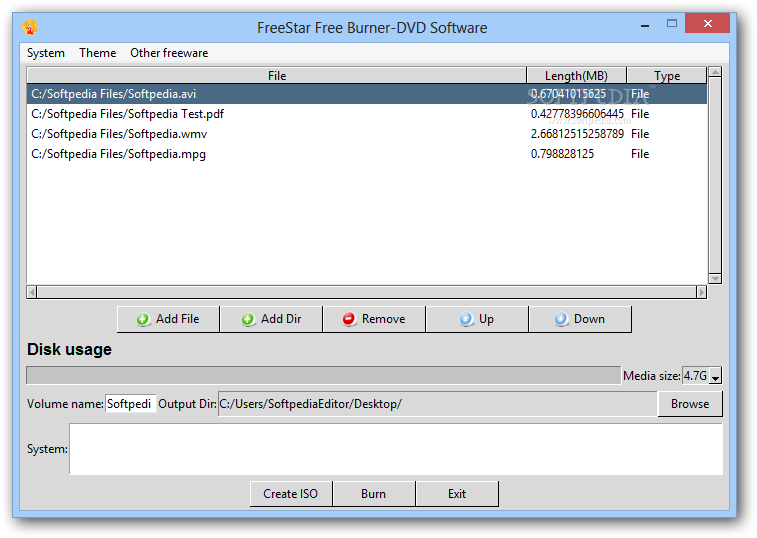This screenshot has width=757, height=538.
Task: Click the blue arrow icon on Down
Action: [x=561, y=319]
